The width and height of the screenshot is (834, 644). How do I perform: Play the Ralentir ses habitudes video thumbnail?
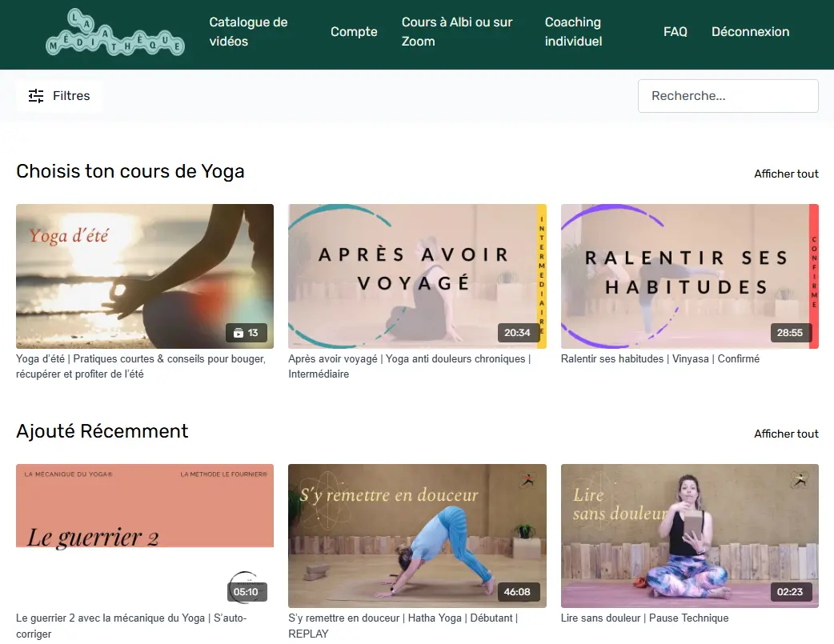690,276
